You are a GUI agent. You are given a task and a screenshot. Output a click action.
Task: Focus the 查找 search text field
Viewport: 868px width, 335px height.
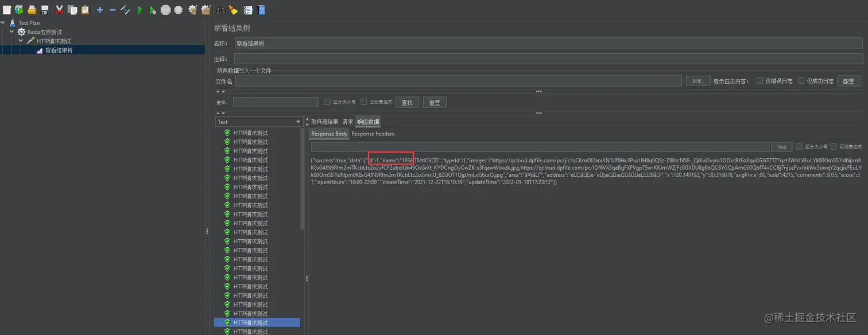click(x=276, y=102)
